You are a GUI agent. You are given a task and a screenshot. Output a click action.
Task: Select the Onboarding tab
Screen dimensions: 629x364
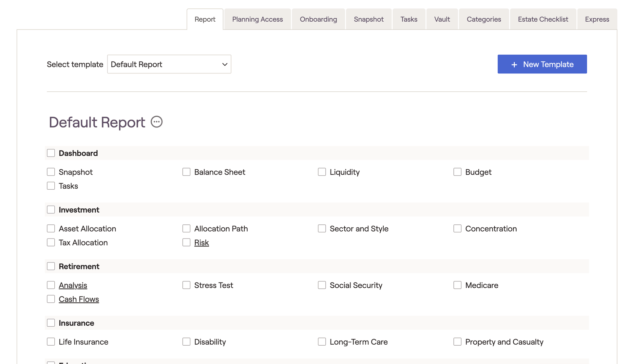click(x=318, y=19)
